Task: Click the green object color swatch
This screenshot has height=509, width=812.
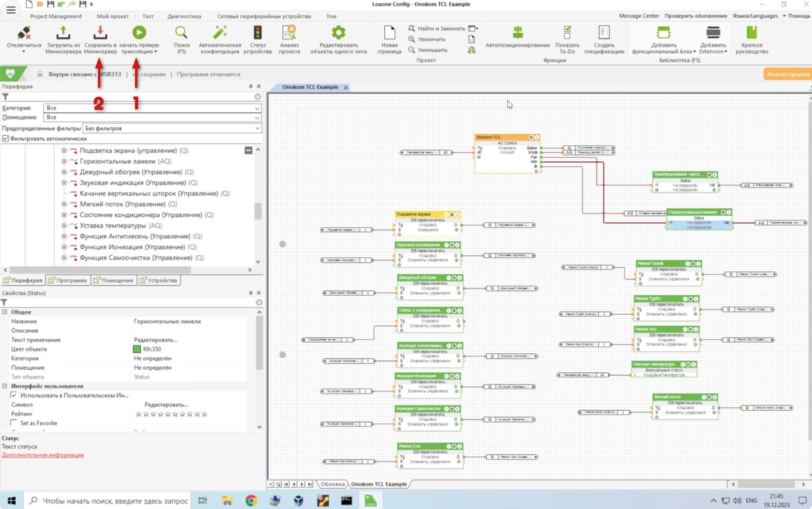Action: coord(137,349)
